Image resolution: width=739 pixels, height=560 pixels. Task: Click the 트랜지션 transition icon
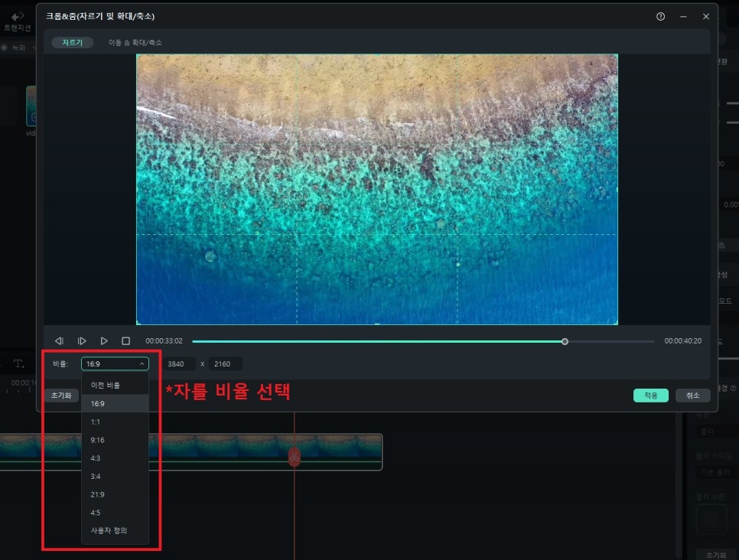click(x=17, y=20)
